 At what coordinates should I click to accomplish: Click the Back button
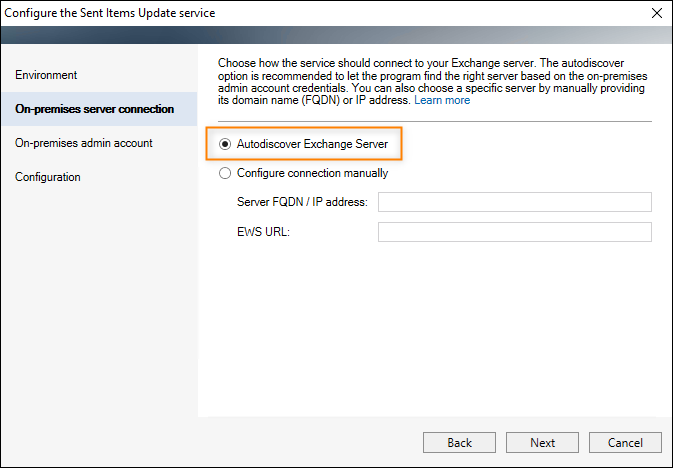[459, 442]
